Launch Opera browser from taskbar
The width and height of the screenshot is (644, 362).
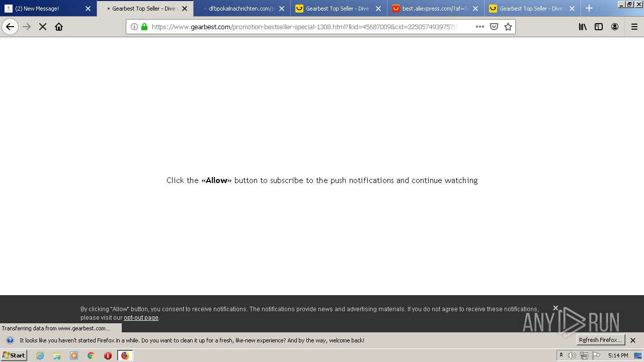[x=108, y=355]
